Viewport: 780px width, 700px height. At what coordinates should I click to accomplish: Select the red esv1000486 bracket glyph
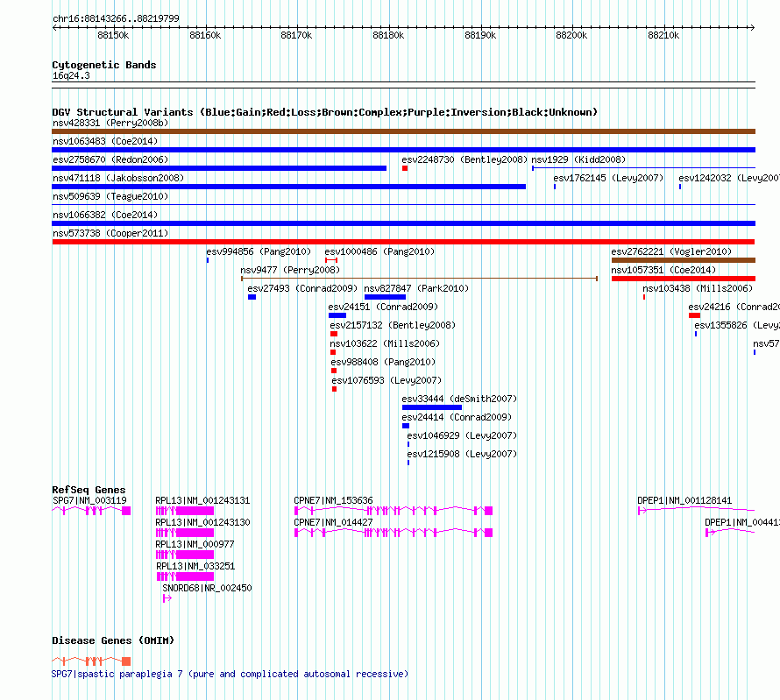pyautogui.click(x=331, y=260)
